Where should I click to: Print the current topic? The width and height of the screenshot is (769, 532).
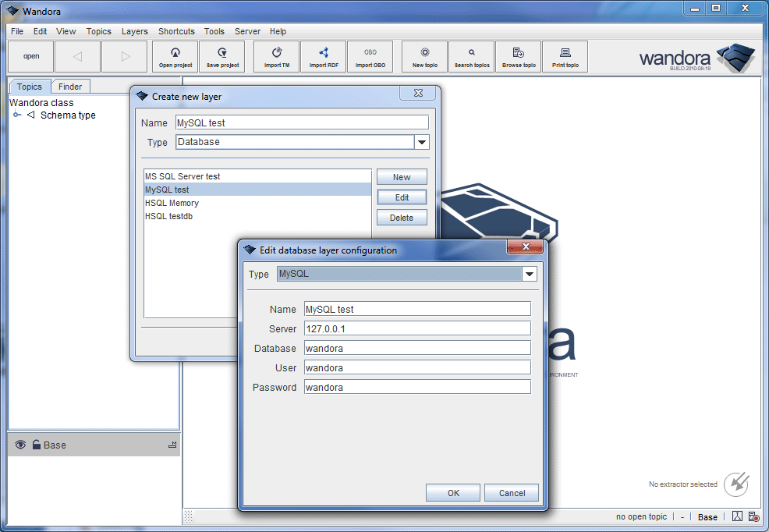(565, 56)
